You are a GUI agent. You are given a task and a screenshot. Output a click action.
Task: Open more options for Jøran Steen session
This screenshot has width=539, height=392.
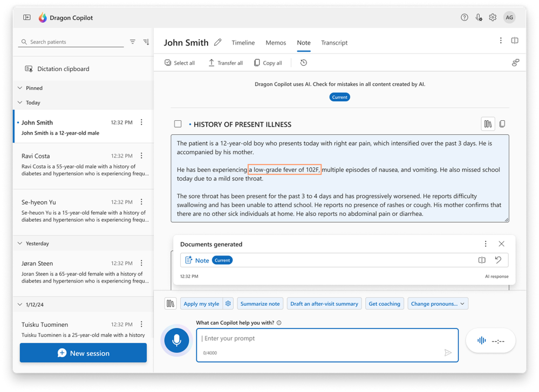coord(141,263)
